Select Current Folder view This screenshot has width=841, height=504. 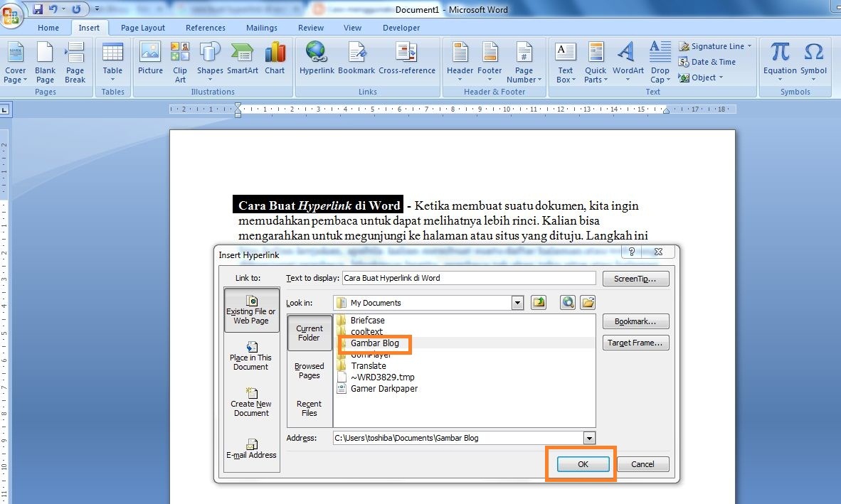[x=310, y=333]
